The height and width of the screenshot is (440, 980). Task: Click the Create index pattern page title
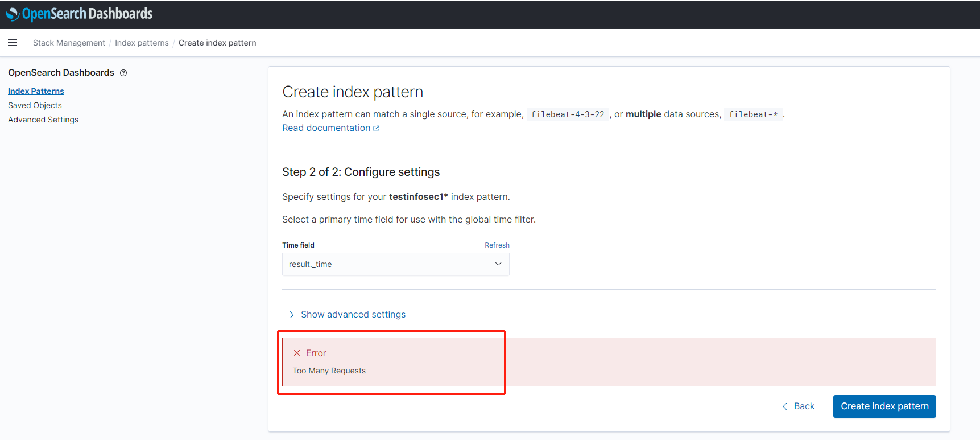pyautogui.click(x=353, y=92)
